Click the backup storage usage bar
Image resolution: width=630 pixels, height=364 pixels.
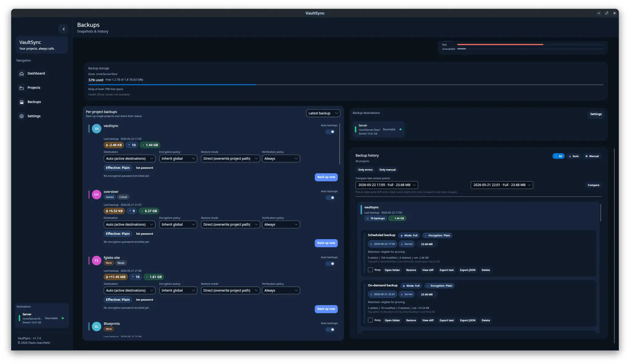click(345, 85)
